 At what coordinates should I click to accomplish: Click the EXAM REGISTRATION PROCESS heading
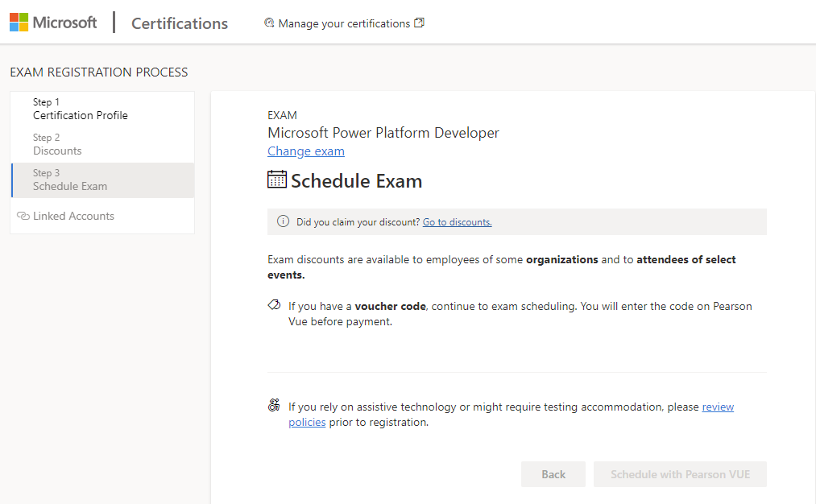(99, 72)
